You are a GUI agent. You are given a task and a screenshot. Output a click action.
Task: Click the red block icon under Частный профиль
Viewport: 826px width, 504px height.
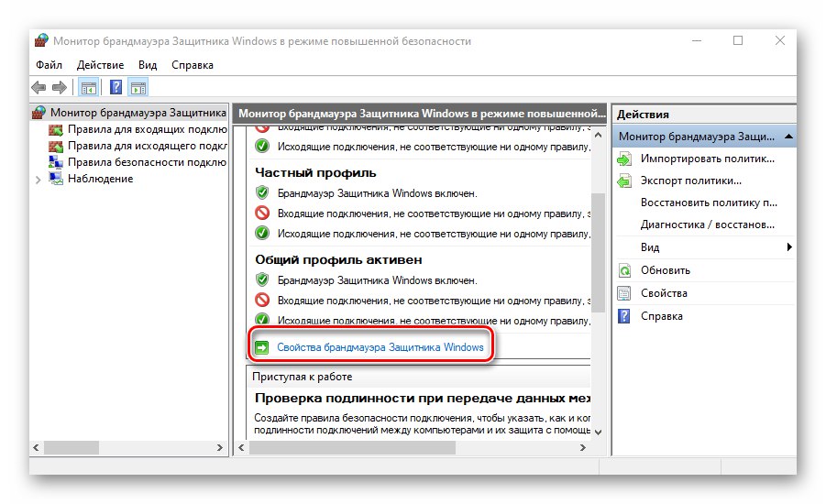click(262, 213)
